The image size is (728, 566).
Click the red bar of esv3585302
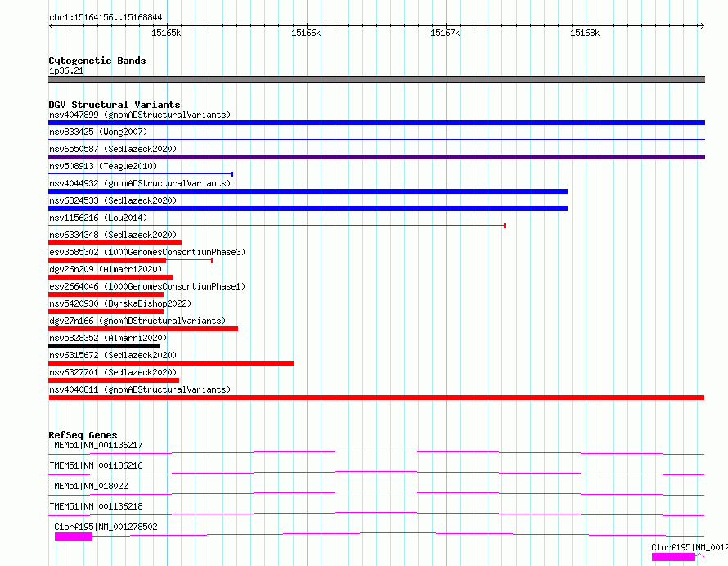click(x=107, y=260)
